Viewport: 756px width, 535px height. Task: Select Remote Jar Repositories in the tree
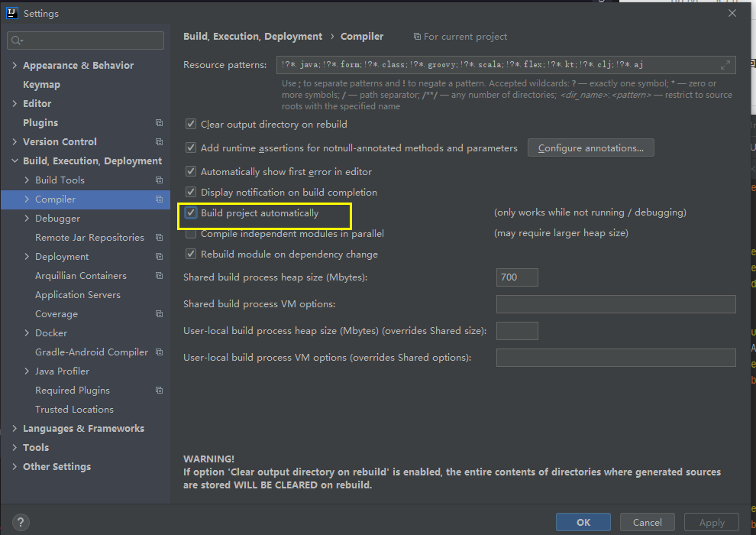(x=89, y=238)
